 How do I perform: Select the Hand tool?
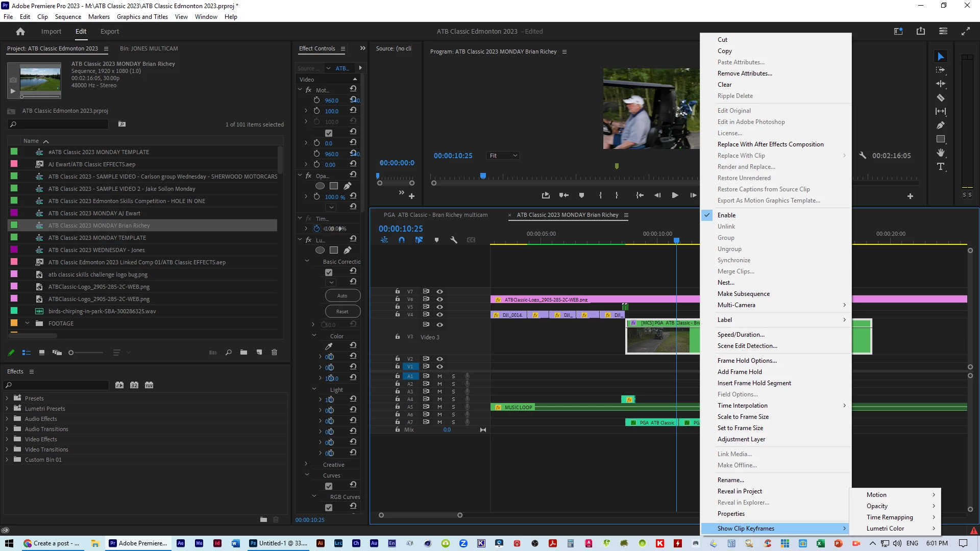941,153
